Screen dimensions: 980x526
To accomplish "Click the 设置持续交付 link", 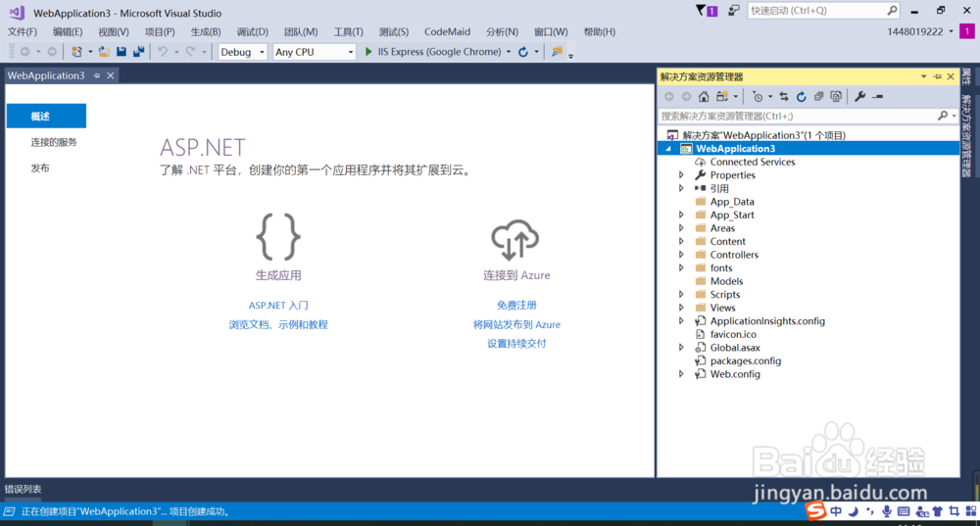I will 516,343.
